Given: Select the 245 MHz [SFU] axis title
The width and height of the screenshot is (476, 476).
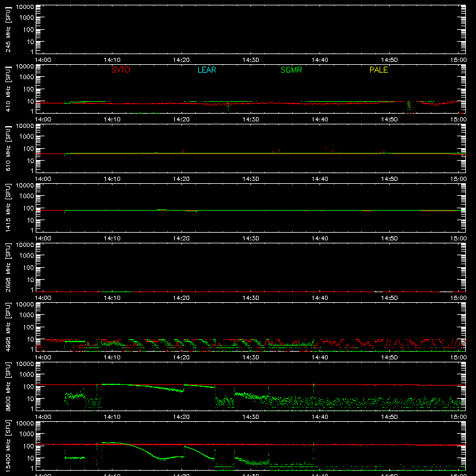Looking at the screenshot, I should (8, 29).
